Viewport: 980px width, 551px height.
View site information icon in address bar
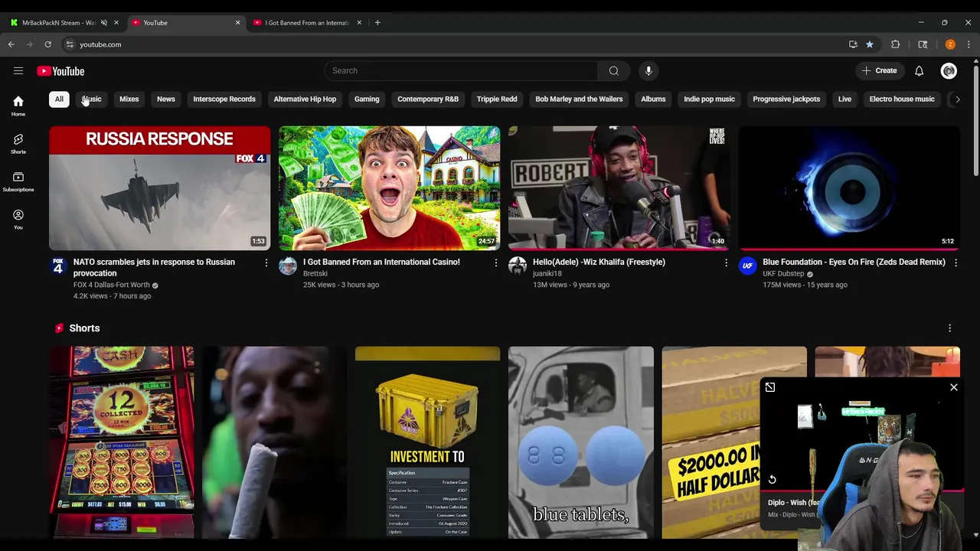[70, 44]
